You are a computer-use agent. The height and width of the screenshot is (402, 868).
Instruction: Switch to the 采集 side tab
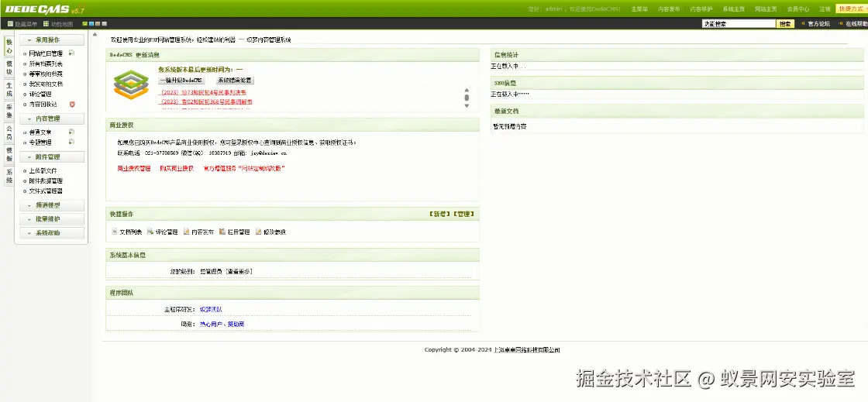(9, 111)
